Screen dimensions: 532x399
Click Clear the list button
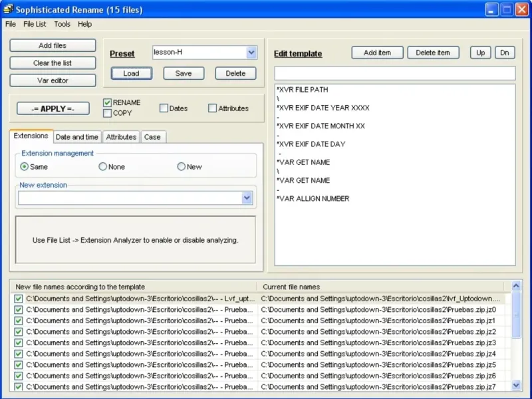coord(53,63)
